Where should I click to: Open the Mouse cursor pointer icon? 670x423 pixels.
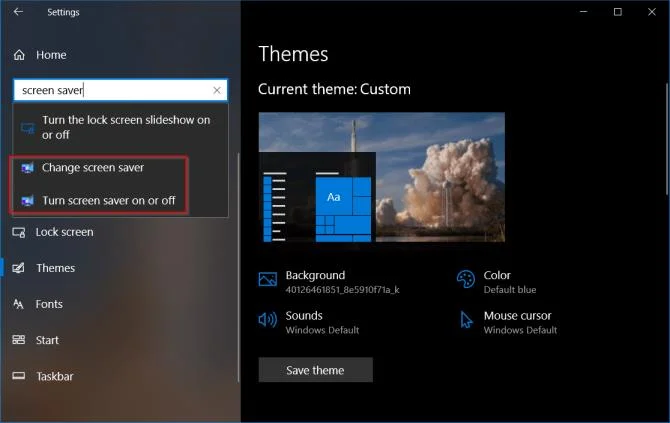click(x=466, y=320)
